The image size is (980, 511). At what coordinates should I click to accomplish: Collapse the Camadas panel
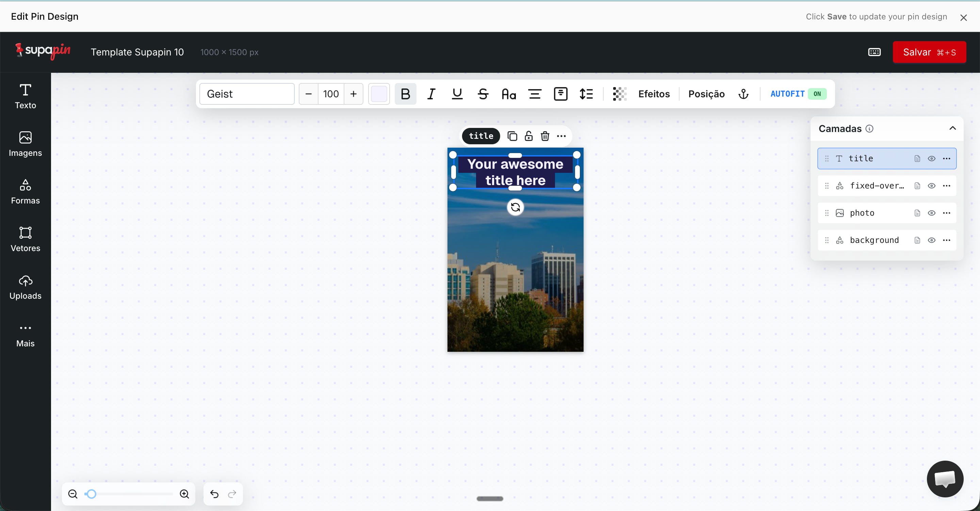pos(952,128)
